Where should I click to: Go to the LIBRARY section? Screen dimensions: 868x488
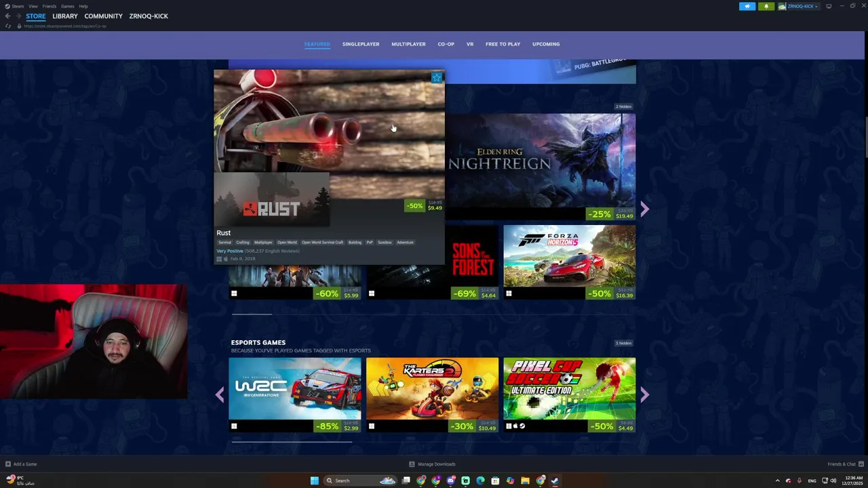pyautogui.click(x=65, y=16)
